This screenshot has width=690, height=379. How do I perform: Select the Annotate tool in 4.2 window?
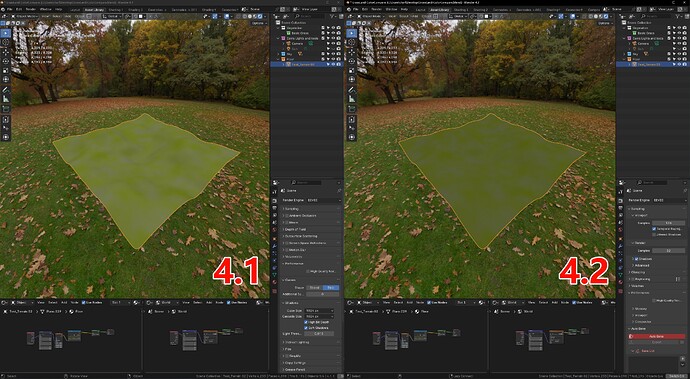coord(352,90)
